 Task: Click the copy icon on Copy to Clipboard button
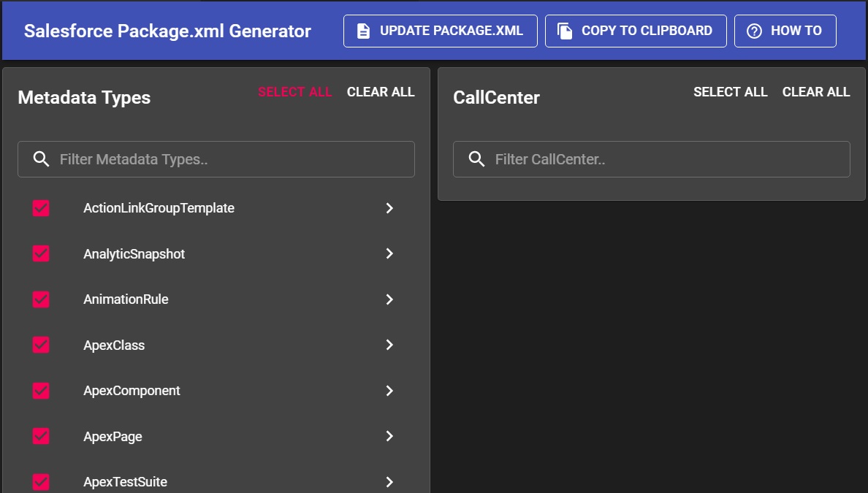tap(563, 31)
